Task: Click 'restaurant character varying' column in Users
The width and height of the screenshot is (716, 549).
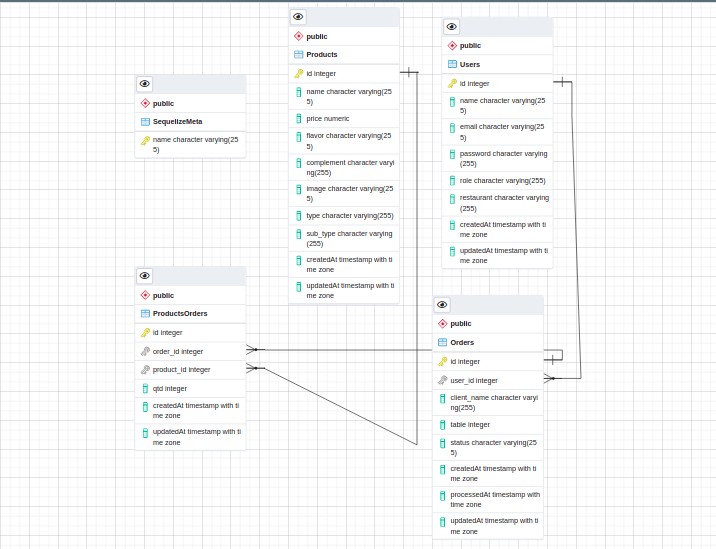Action: 504,203
